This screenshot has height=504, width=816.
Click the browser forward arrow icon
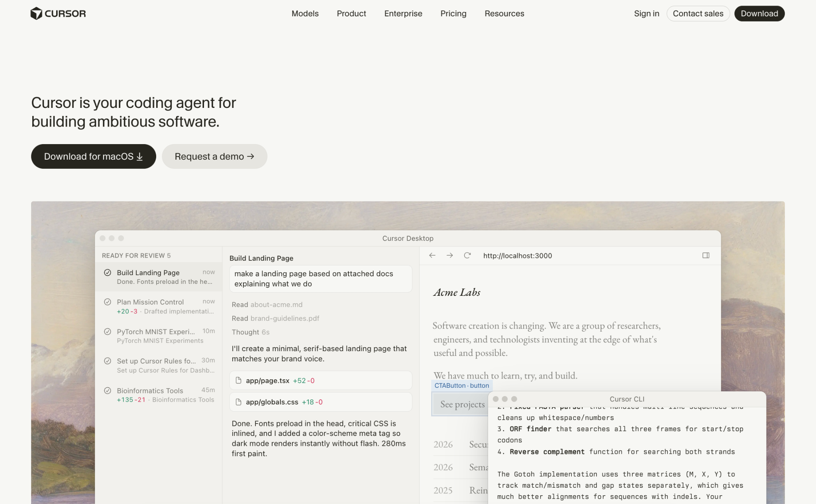pos(450,256)
